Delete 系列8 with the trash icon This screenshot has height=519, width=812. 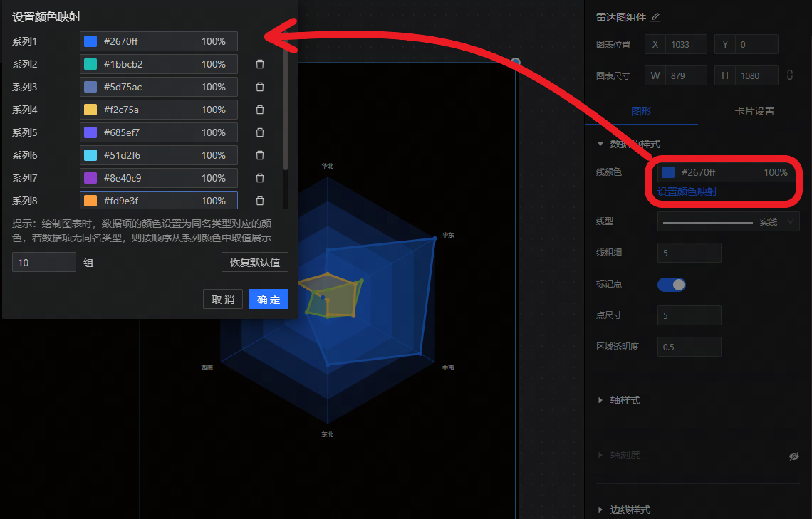260,201
